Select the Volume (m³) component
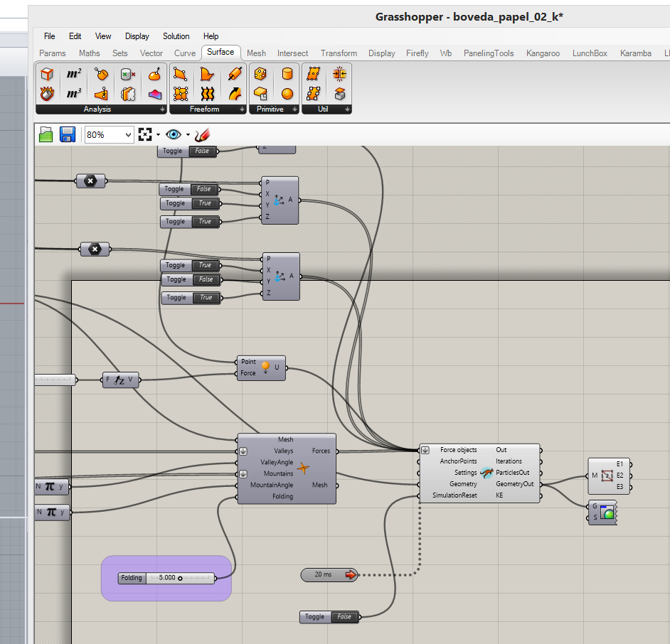The width and height of the screenshot is (670, 644). [73, 93]
